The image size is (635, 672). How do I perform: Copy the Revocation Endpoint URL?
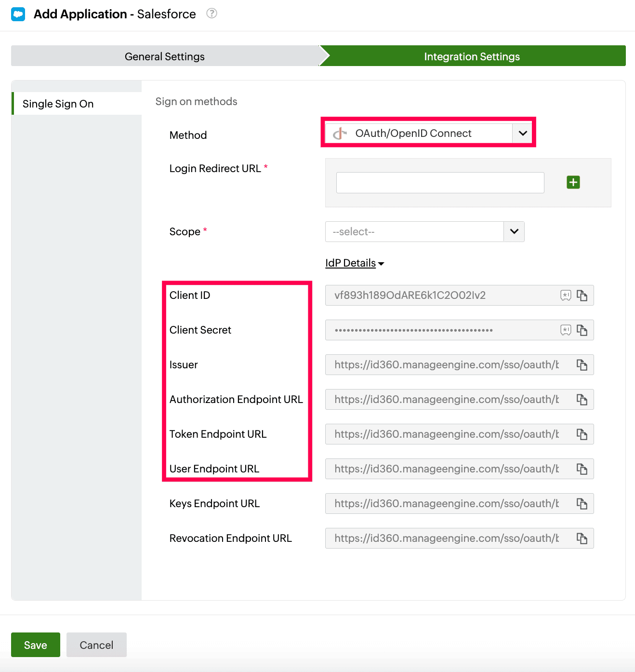point(582,538)
